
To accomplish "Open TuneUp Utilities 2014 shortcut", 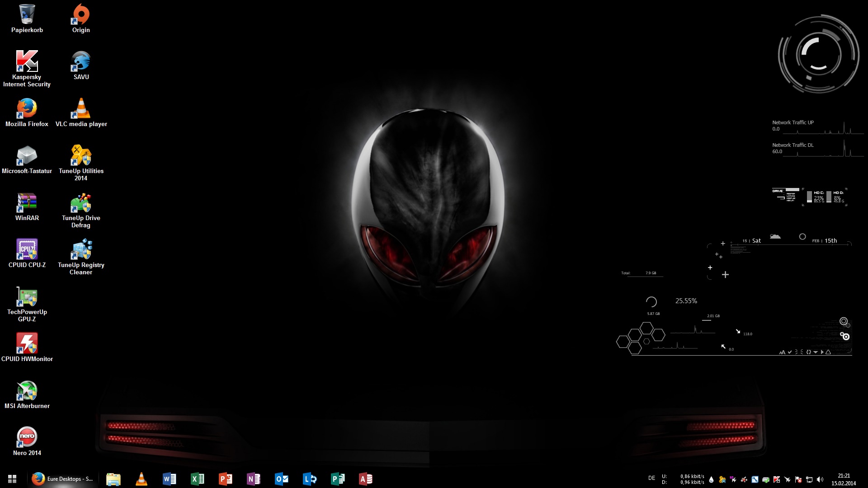I will pos(81,163).
